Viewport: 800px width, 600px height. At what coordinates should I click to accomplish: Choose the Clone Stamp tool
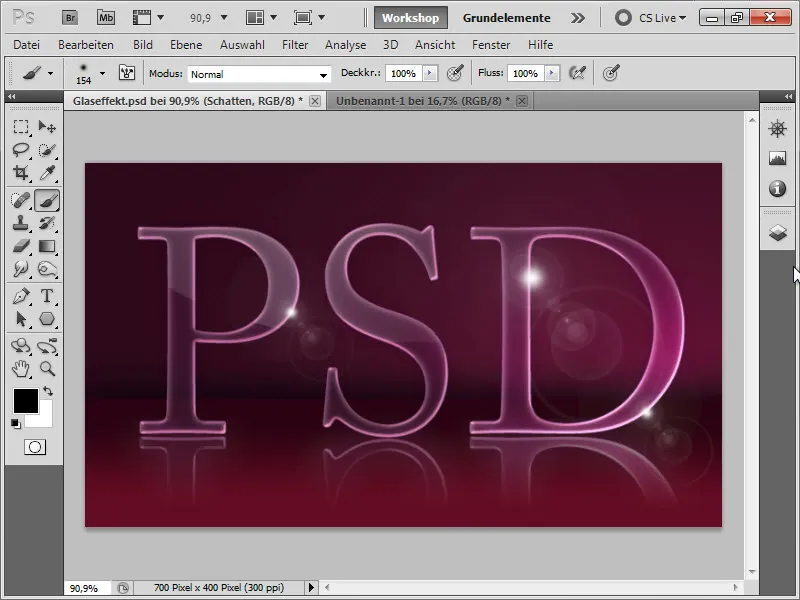pos(21,223)
